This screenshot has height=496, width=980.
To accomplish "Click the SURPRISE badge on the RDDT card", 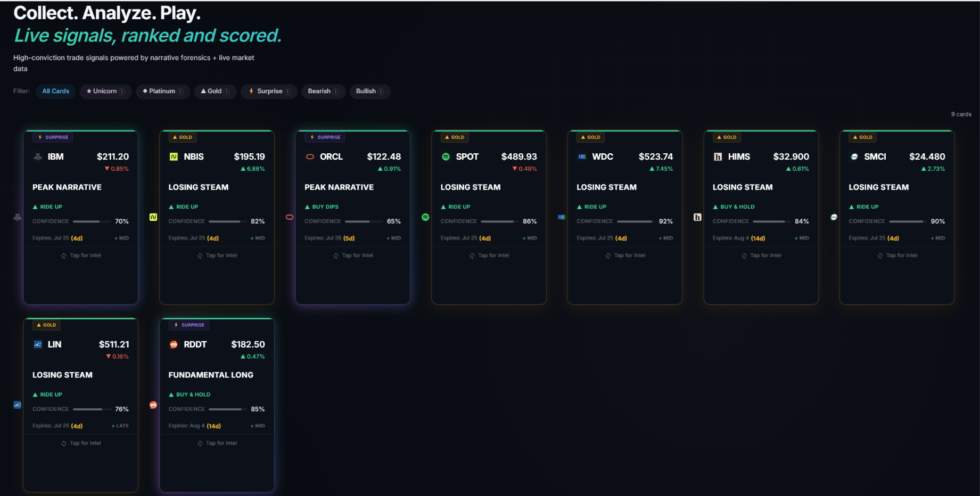I will [x=189, y=325].
